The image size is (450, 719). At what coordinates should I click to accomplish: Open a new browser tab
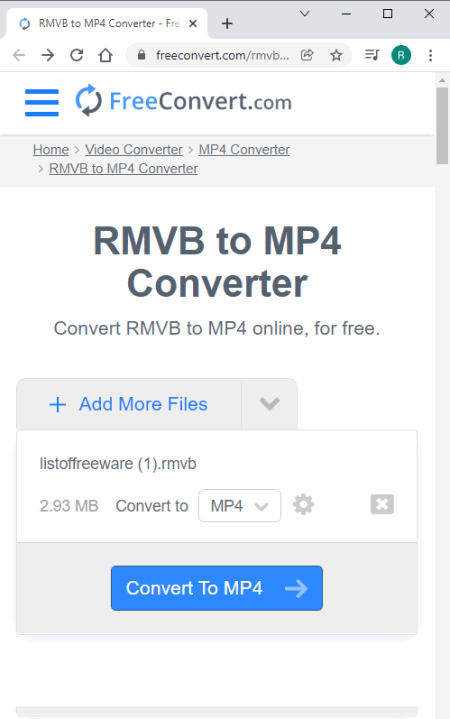(227, 23)
